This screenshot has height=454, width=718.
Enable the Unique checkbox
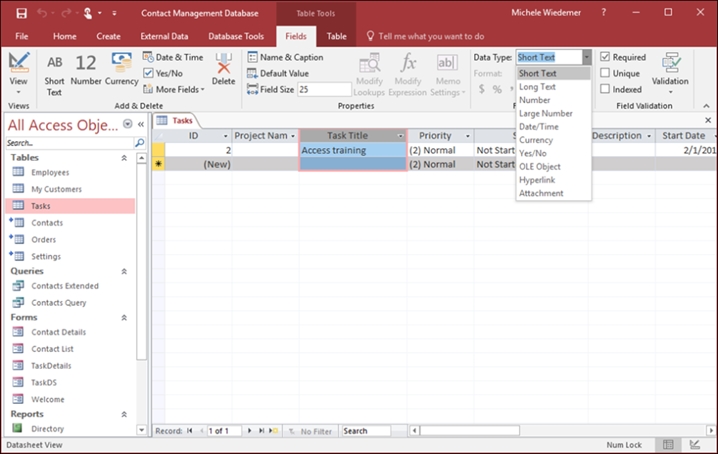tap(605, 73)
